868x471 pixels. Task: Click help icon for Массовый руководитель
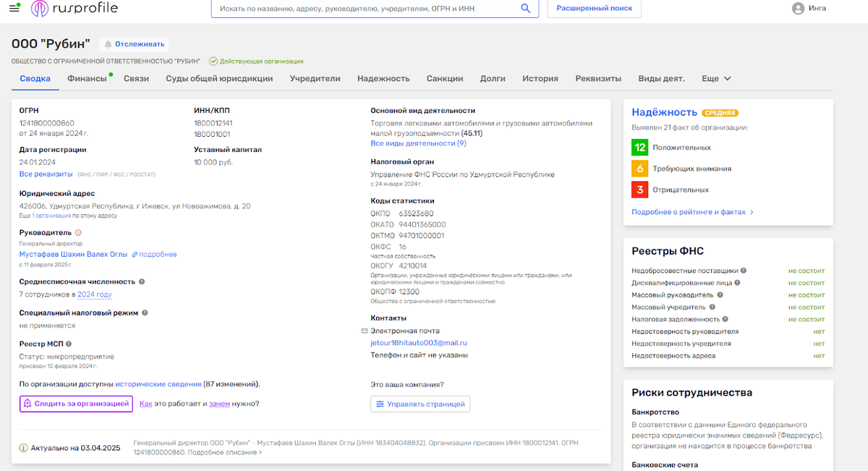(x=720, y=295)
